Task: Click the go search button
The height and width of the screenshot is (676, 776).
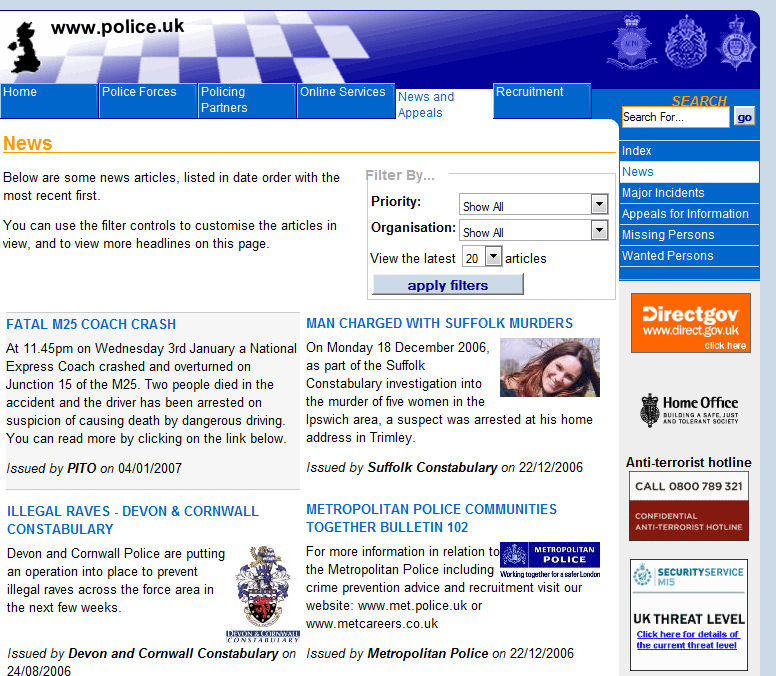Action: click(744, 117)
